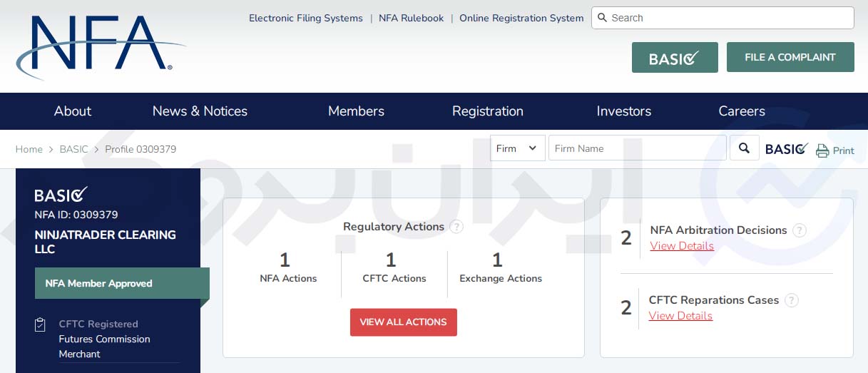The image size is (868, 373).
Task: Click the clipboard icon beside CFTC Registered
Action: click(41, 325)
